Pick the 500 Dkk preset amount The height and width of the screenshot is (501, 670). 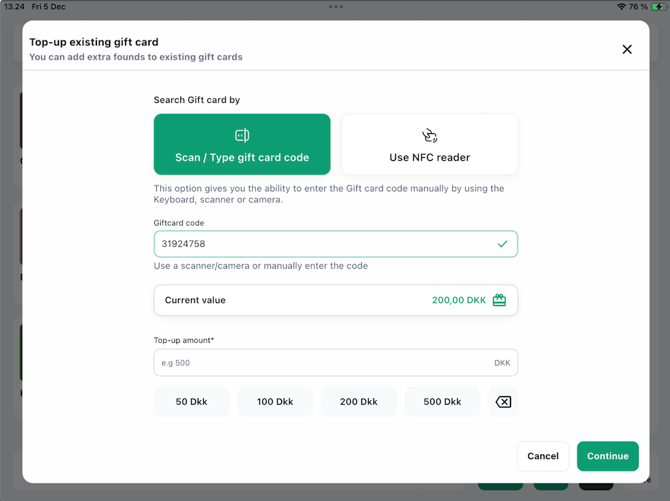[x=442, y=402]
